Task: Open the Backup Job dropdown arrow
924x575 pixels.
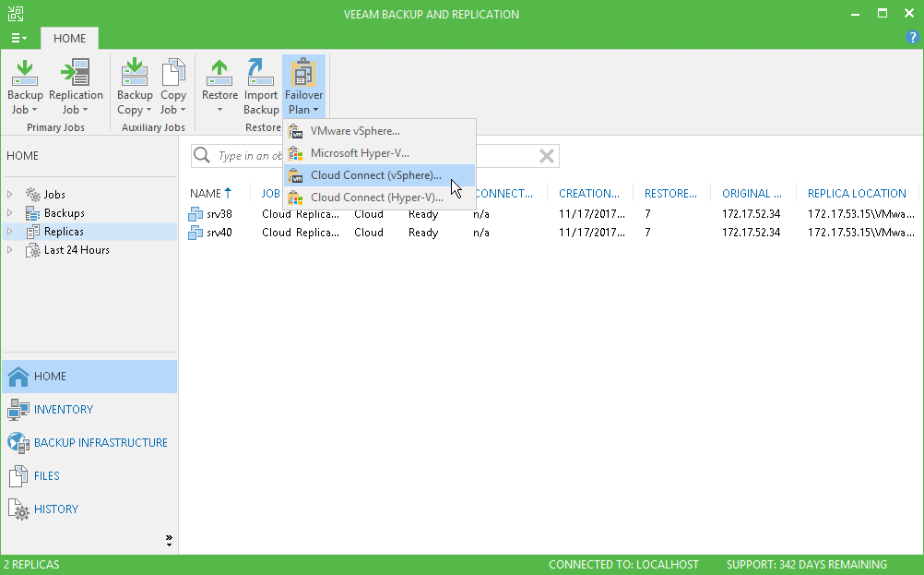Action: tap(34, 110)
